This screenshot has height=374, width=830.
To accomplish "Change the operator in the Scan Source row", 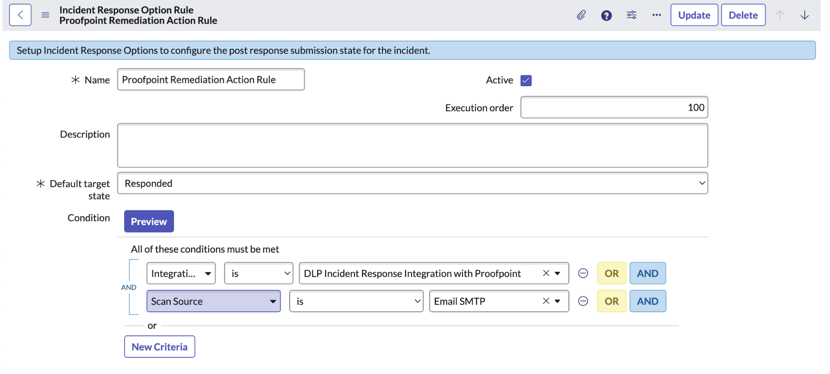I will 356,301.
